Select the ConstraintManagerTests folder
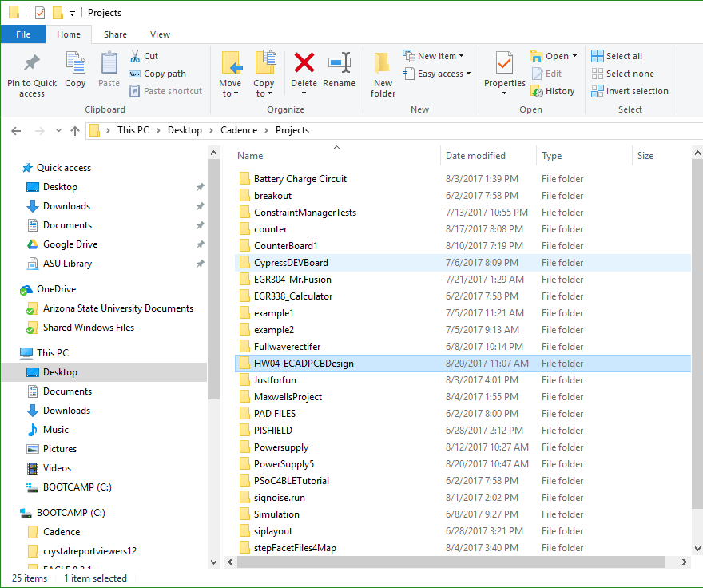Image resolution: width=703 pixels, height=588 pixels. click(463, 213)
